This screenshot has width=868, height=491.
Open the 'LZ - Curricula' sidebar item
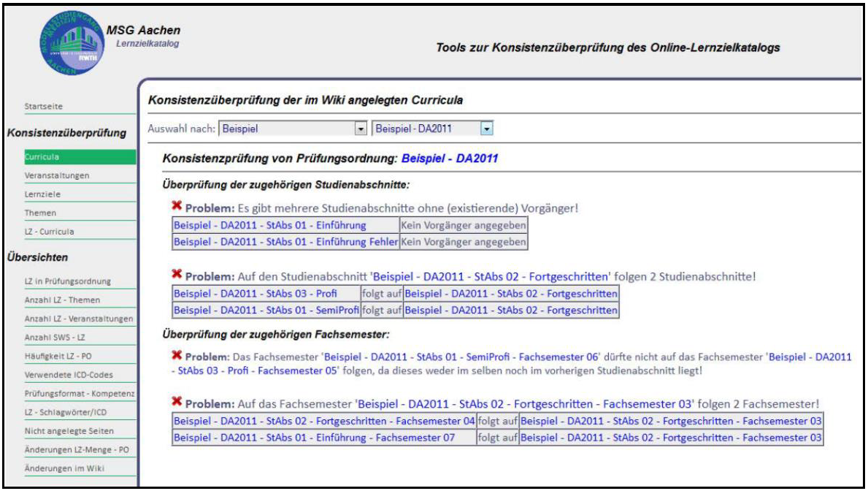pos(48,232)
